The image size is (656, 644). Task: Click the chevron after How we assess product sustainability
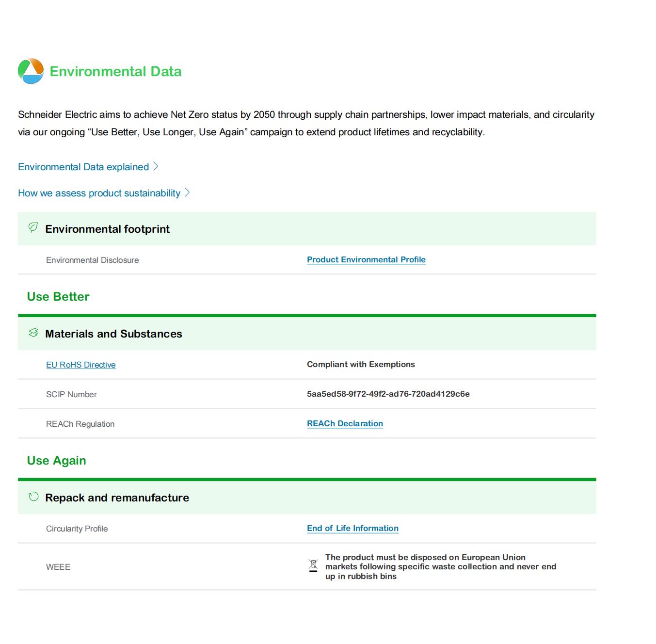(187, 193)
